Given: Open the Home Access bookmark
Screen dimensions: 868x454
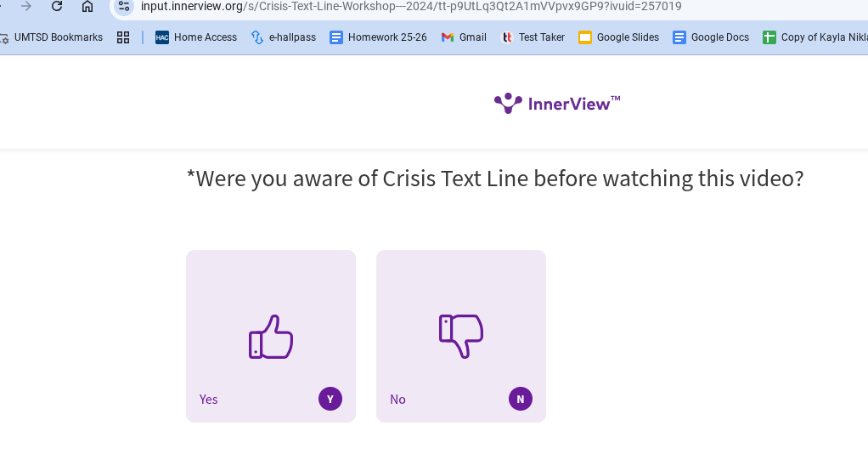Looking at the screenshot, I should (x=196, y=37).
